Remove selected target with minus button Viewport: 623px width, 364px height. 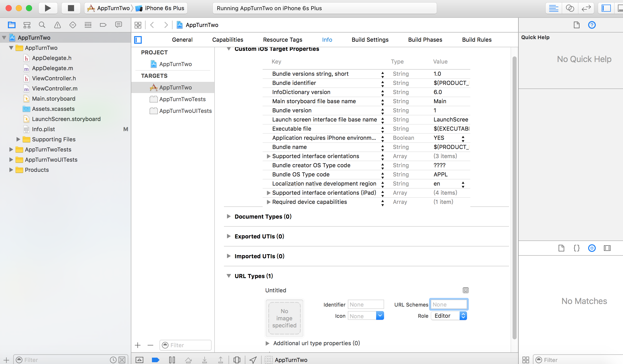pyautogui.click(x=150, y=345)
